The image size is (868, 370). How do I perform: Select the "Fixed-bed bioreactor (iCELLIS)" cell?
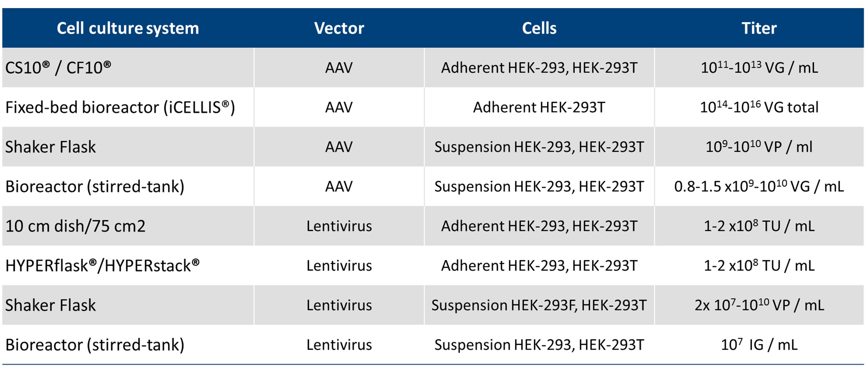point(120,108)
